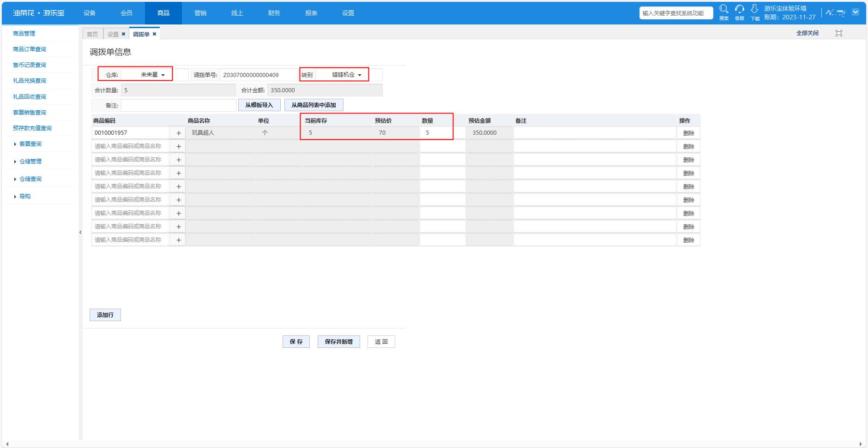Click plus icon in sixth table row
868x448 pixels.
[179, 200]
